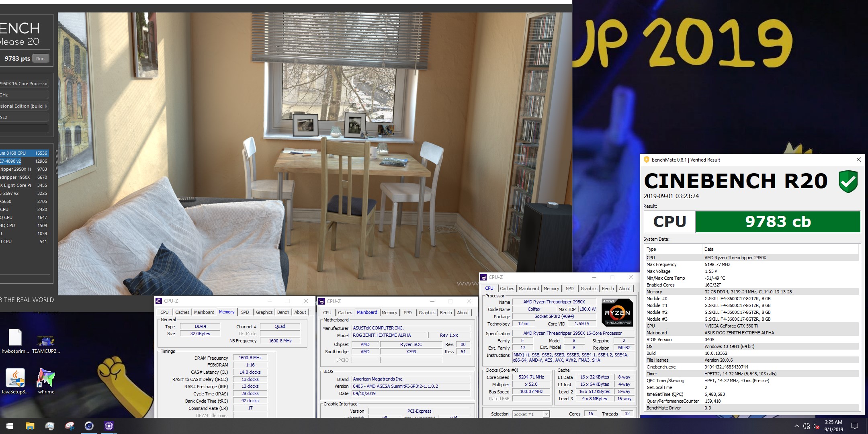Click the Run button in Cinebench
The image size is (868, 434).
[x=40, y=58]
